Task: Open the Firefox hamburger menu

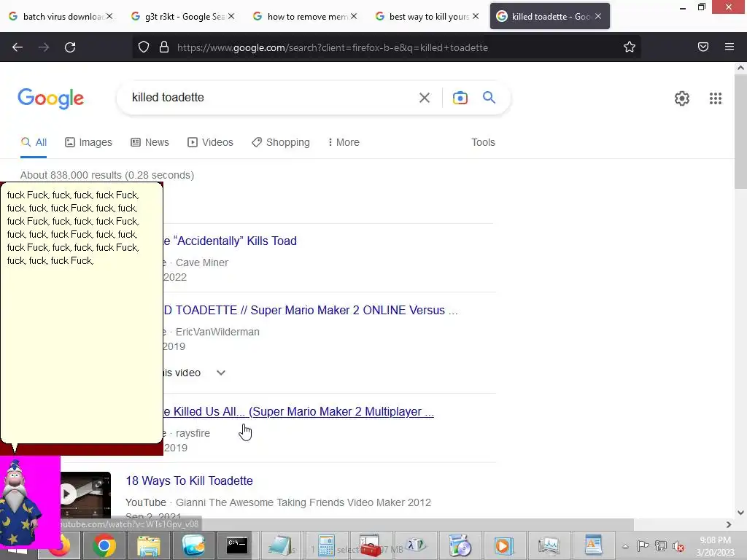Action: pos(729,47)
